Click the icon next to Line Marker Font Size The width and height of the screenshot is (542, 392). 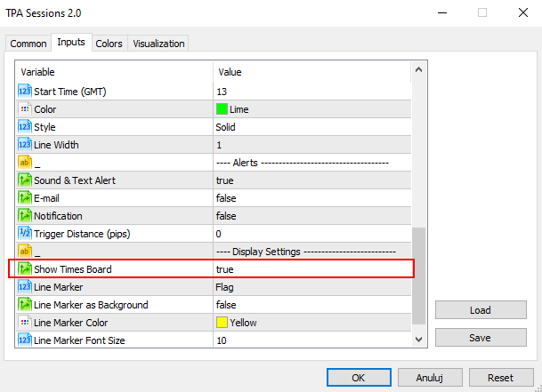(x=25, y=340)
